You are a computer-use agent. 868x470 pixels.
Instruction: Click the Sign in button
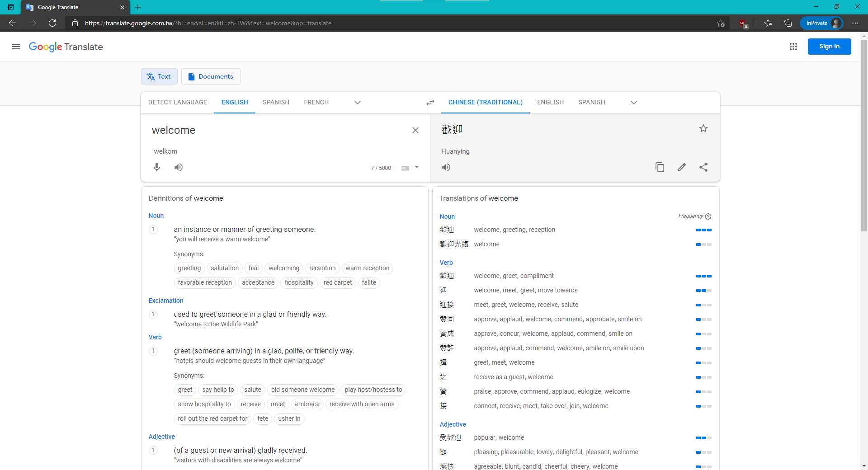click(x=829, y=46)
